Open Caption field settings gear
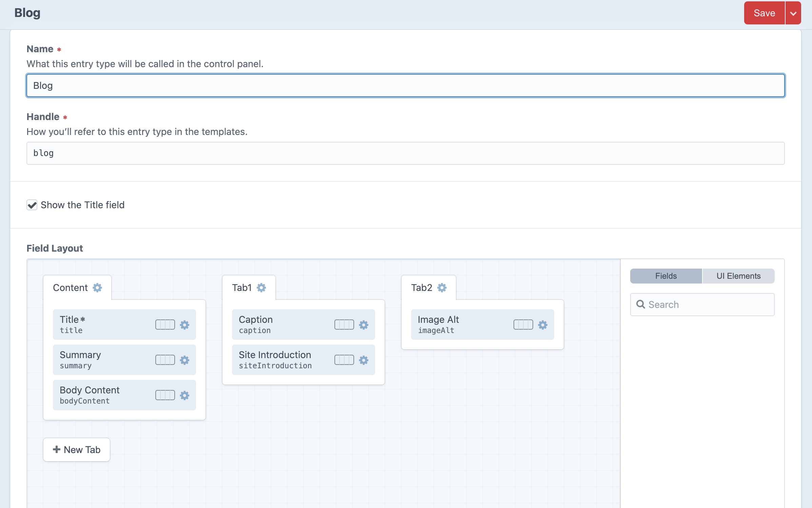The image size is (812, 508). [x=364, y=325]
